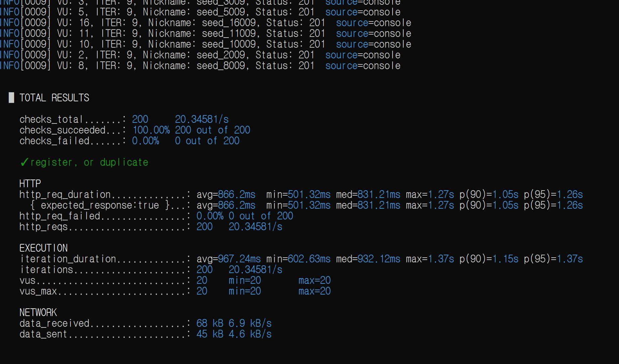Click the http_reqs metric label
Screen dimensions: 619x364
[x=44, y=227]
